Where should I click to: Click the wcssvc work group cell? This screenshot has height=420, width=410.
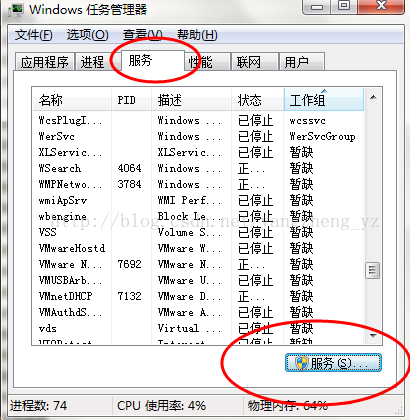(x=307, y=121)
